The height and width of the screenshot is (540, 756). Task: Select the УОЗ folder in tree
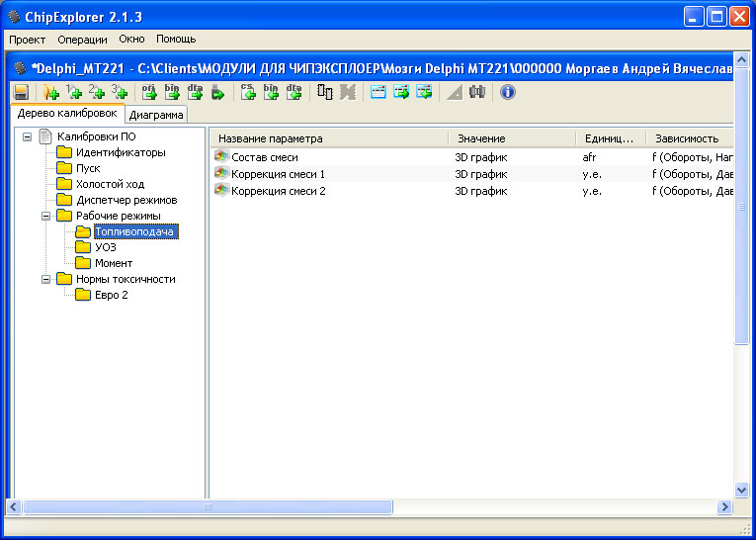[105, 247]
